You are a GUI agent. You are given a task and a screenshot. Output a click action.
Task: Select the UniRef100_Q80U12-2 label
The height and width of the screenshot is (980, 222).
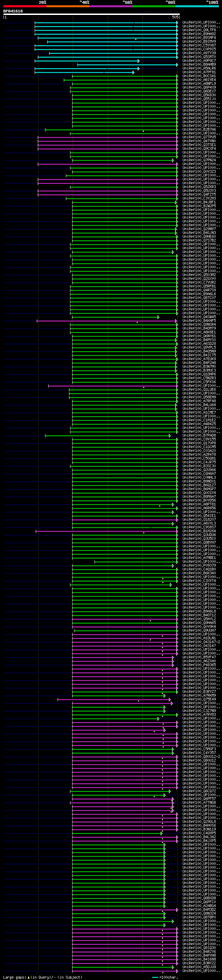pyautogui.click(x=201, y=756)
